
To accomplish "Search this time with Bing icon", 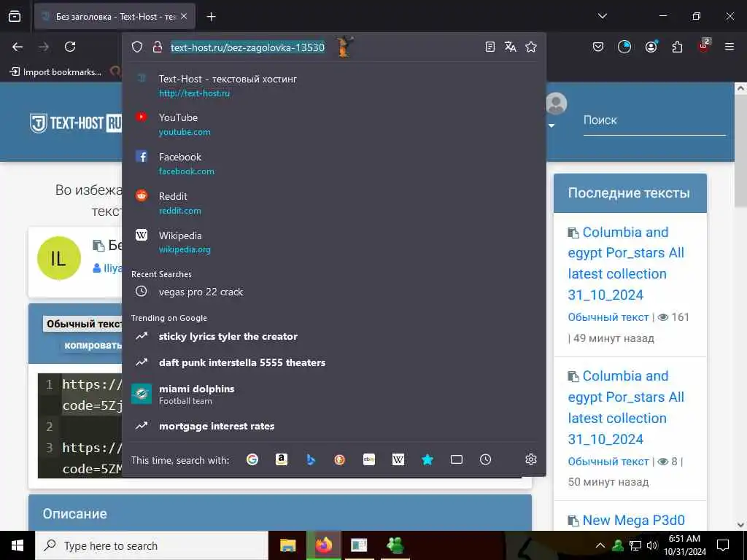I will 311,459.
